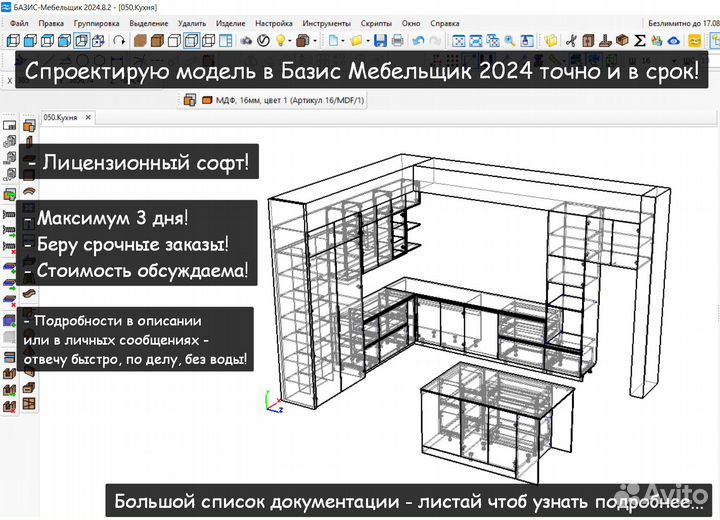Click the CSV export icon in left sidebar
Image resolution: width=720 pixels, height=520 pixels.
[10, 175]
